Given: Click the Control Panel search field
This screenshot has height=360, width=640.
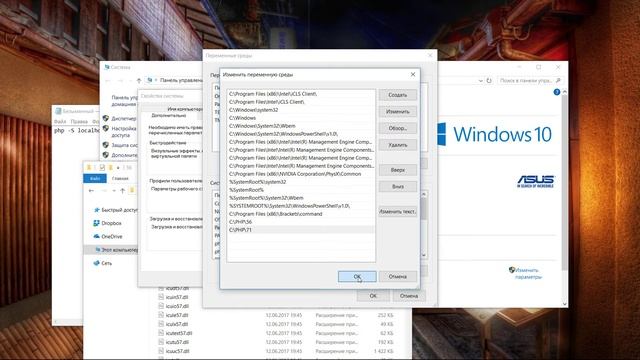Looking at the screenshot, I should (x=530, y=80).
